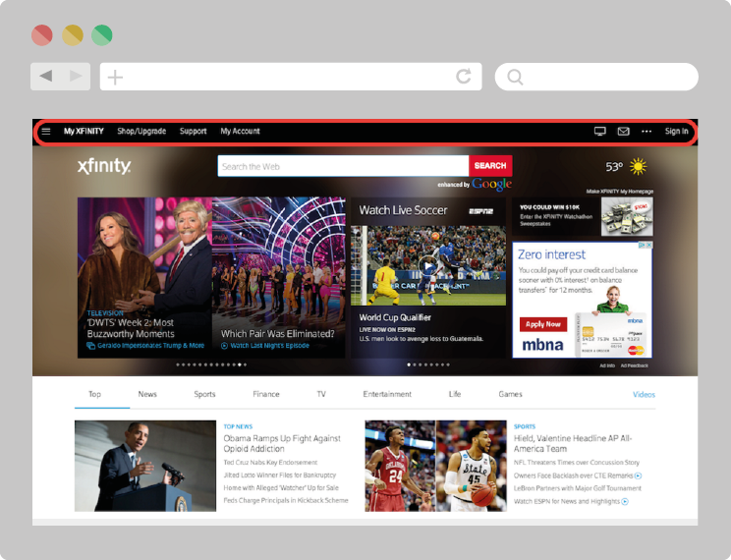731x560 pixels.
Task: Click the browser reload icon
Action: (x=464, y=76)
